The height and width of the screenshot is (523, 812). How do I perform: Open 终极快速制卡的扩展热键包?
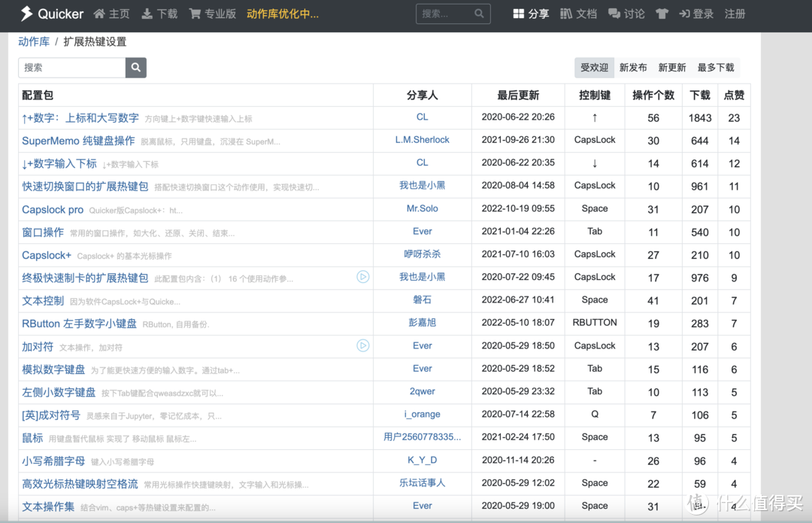coord(85,278)
